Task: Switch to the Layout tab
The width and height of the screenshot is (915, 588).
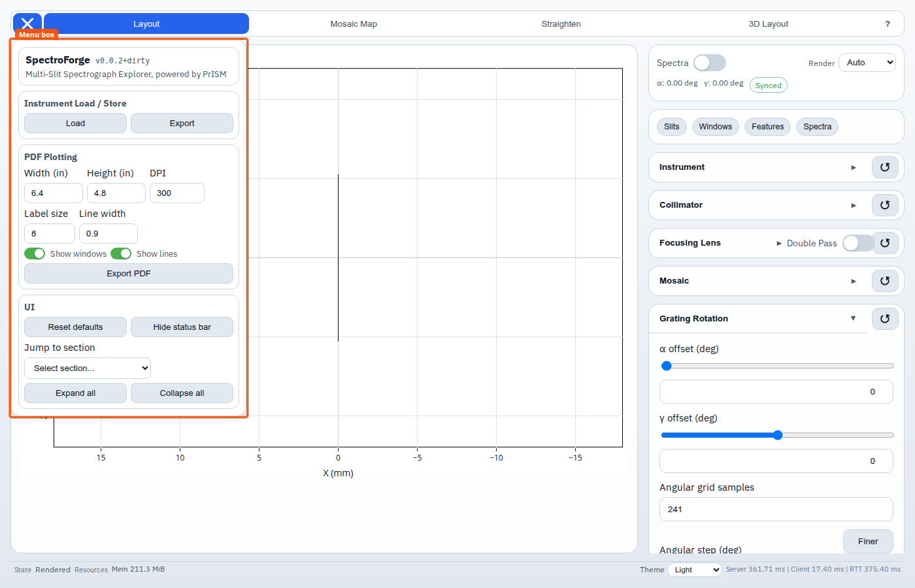Action: [146, 24]
